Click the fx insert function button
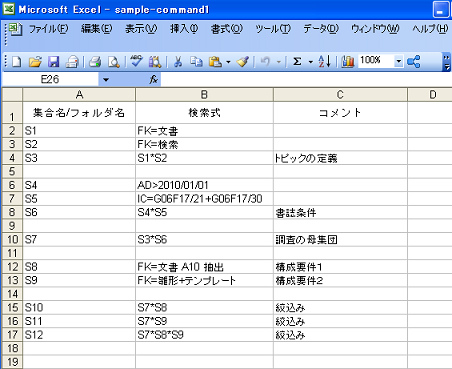 154,79
